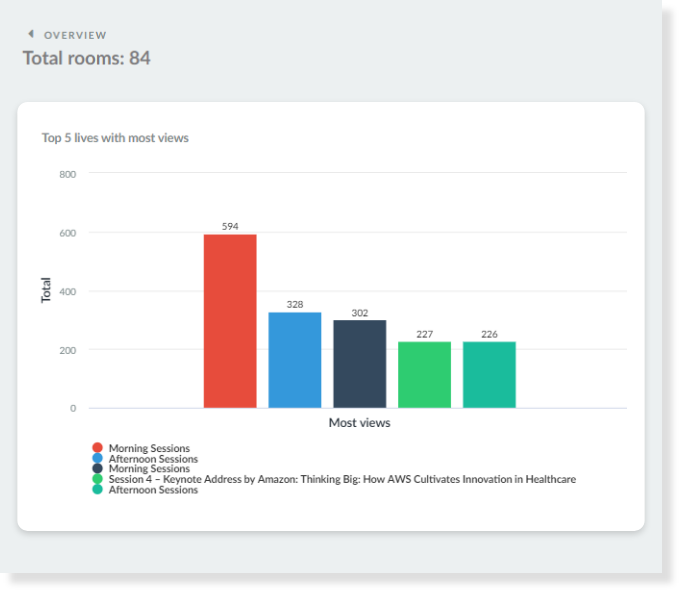Click the Total rooms: 84 heading
The width and height of the screenshot is (681, 592).
(87, 58)
